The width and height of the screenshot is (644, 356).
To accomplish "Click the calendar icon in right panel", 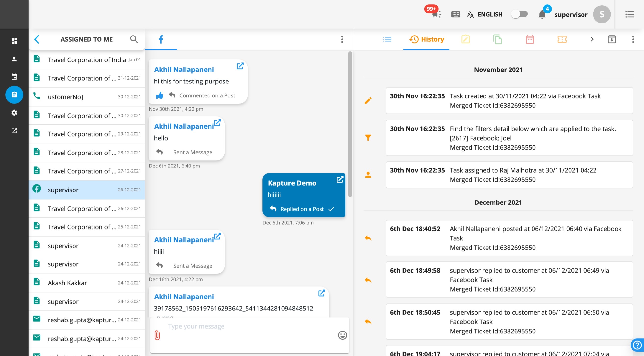I will pos(530,39).
